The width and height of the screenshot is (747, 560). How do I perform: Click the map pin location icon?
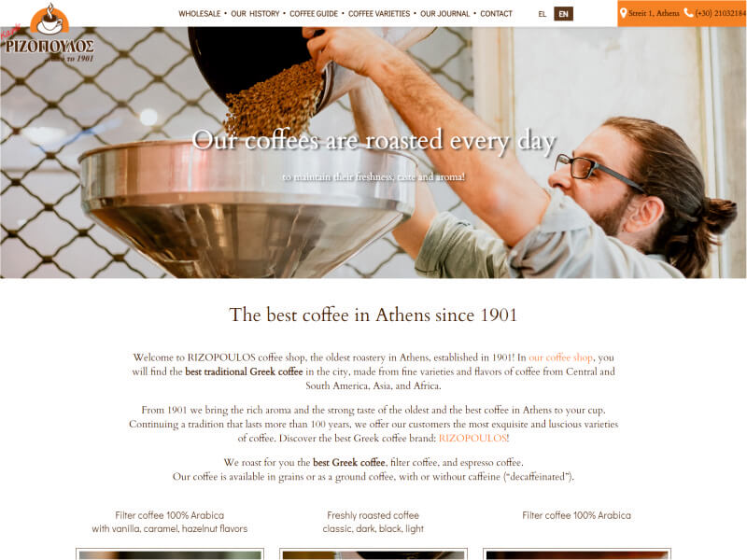[623, 13]
